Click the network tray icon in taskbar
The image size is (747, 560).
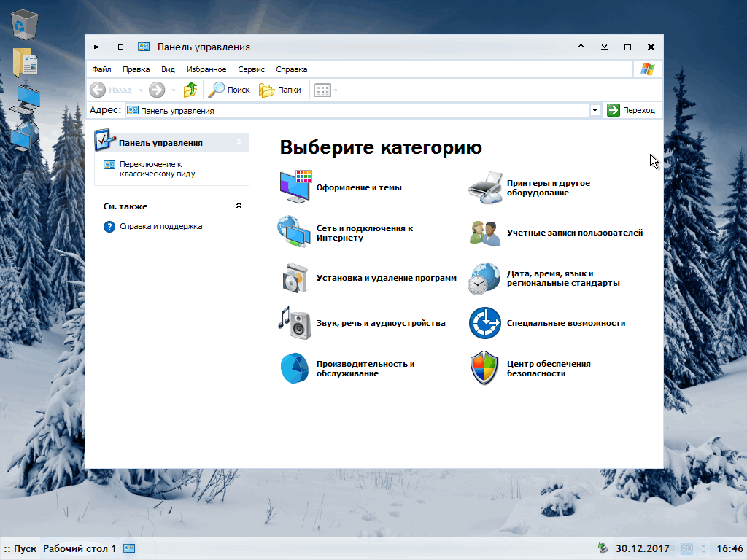click(603, 548)
